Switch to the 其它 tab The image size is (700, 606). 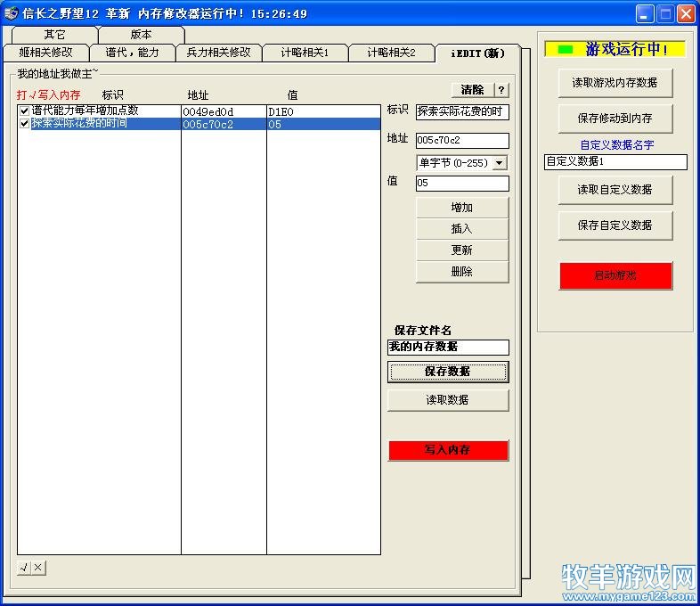pyautogui.click(x=54, y=35)
